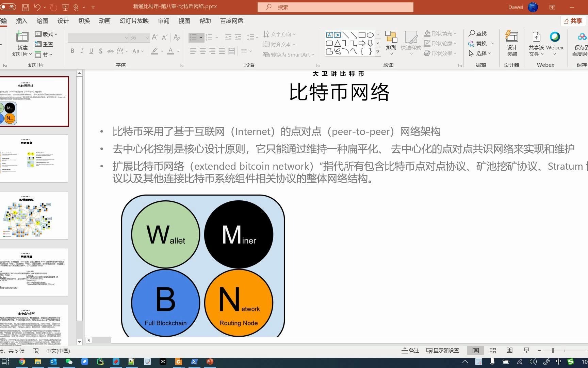Open the 绘图 ribbon tab
This screenshot has height=368, width=588.
click(42, 21)
